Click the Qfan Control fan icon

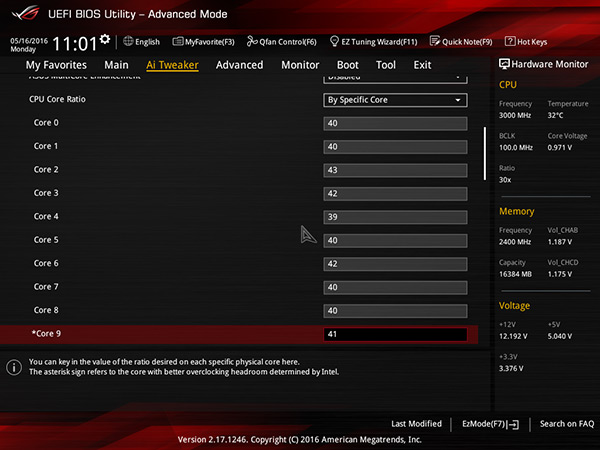(x=252, y=41)
